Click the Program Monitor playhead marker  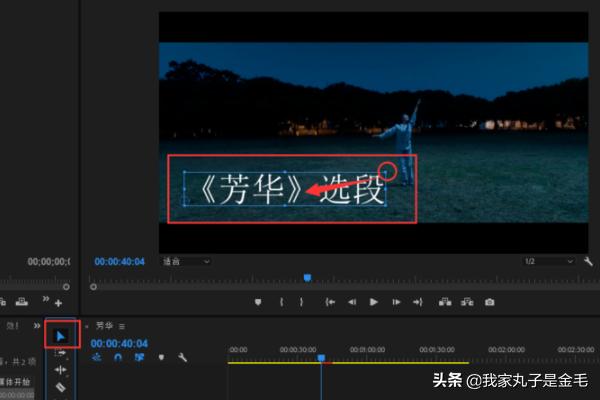point(307,277)
